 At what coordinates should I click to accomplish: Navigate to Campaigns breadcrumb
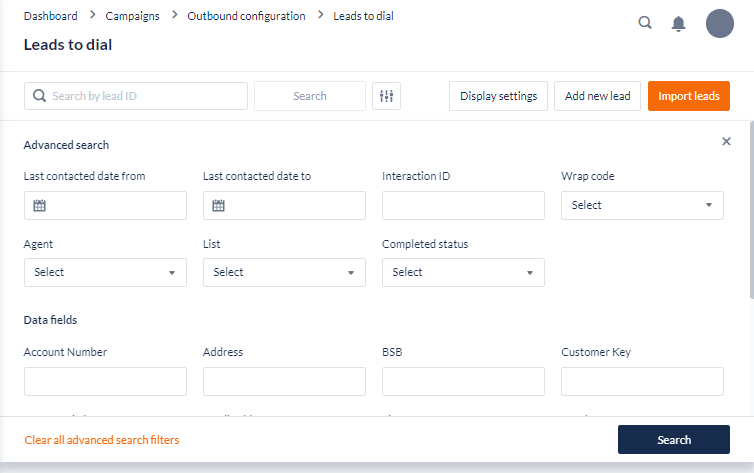click(x=132, y=16)
